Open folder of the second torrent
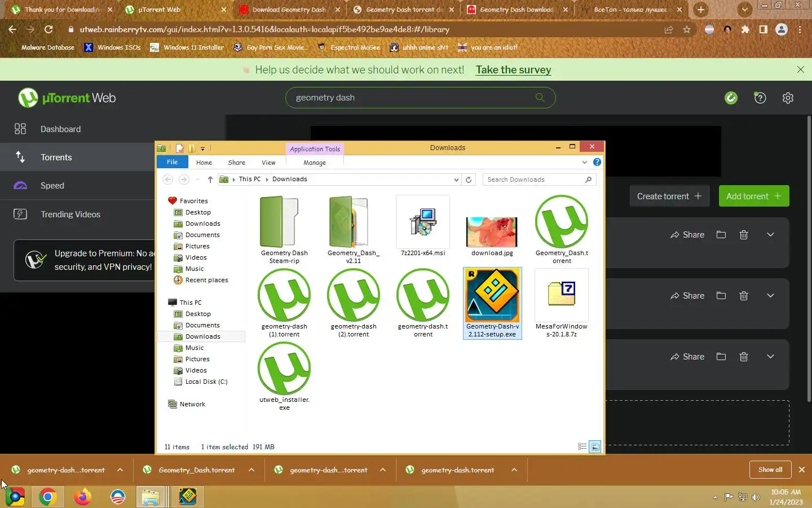Image resolution: width=812 pixels, height=508 pixels. 721,296
